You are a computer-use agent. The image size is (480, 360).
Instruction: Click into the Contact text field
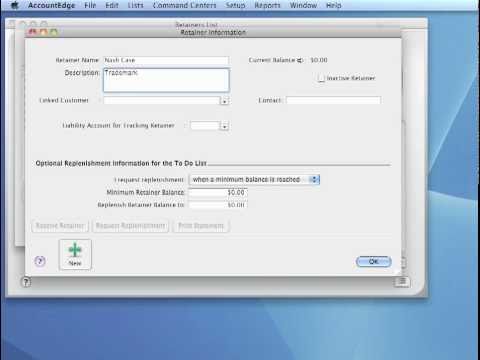pyautogui.click(x=333, y=100)
